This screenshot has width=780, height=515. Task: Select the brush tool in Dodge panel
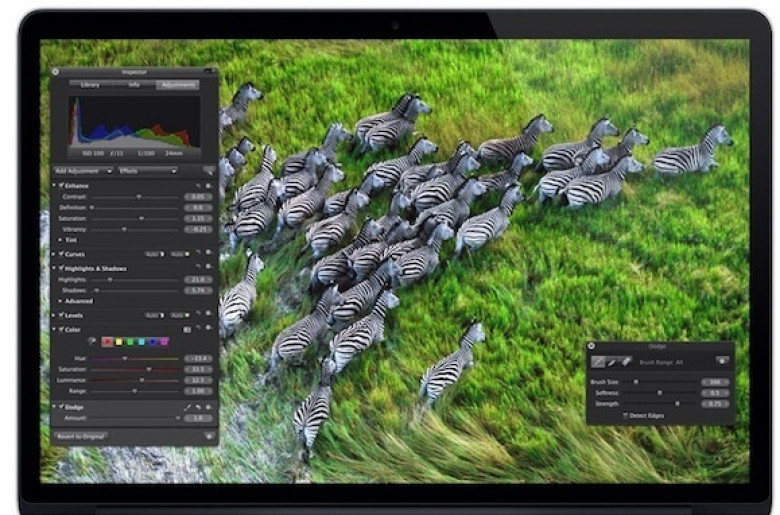point(599,360)
